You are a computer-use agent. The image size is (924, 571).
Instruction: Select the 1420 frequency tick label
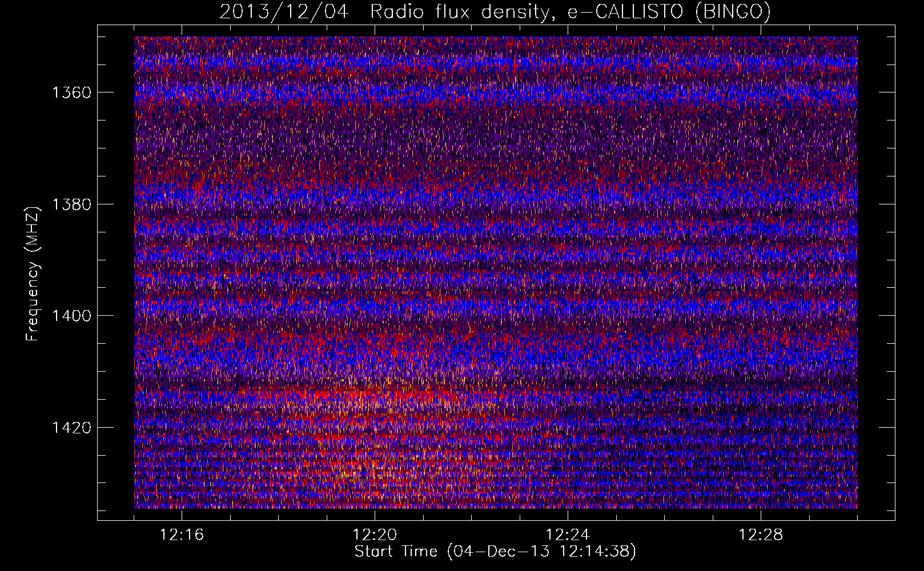pos(72,428)
